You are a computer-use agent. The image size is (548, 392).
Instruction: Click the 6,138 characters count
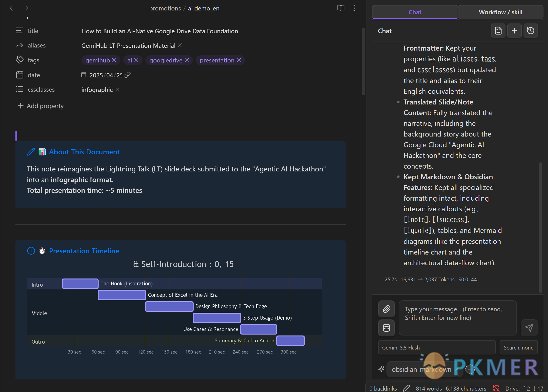(x=466, y=388)
